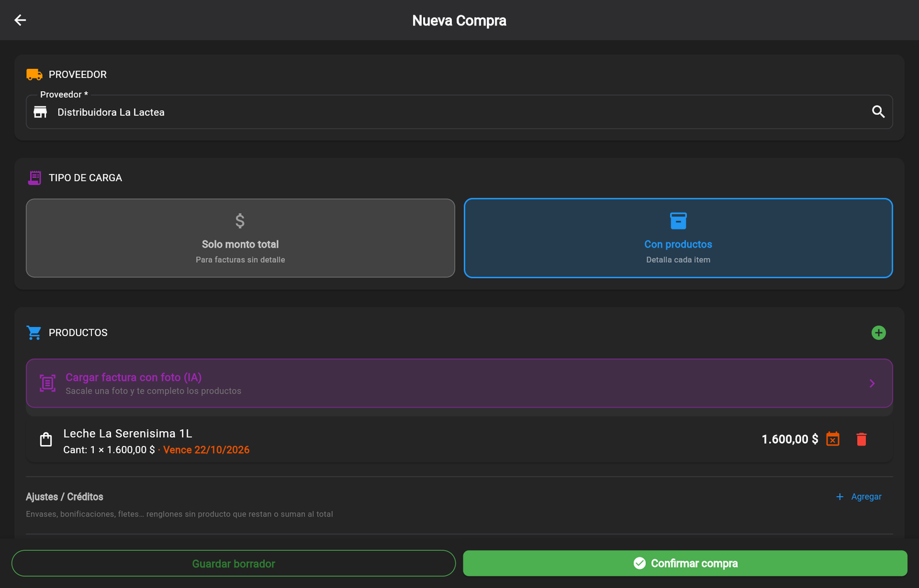Click the PROVEEDOR section heading
This screenshot has height=588, width=919.
coord(78,75)
